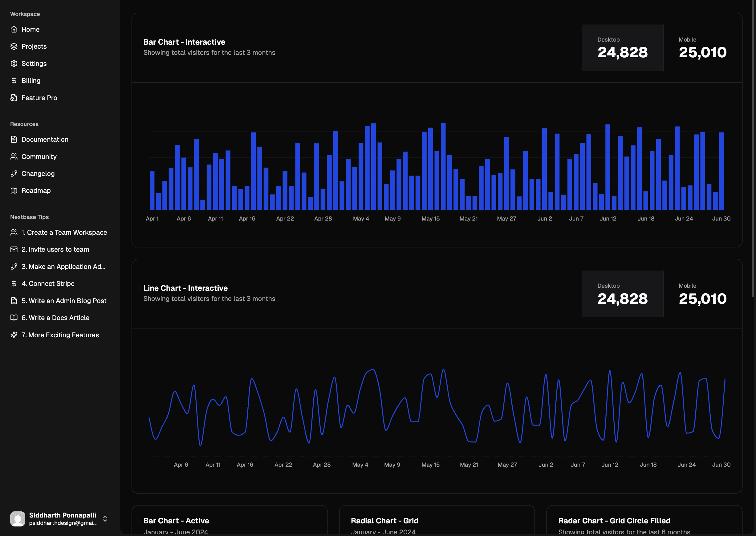Open the Documentation link
Viewport: 756px width, 536px height.
click(60, 139)
